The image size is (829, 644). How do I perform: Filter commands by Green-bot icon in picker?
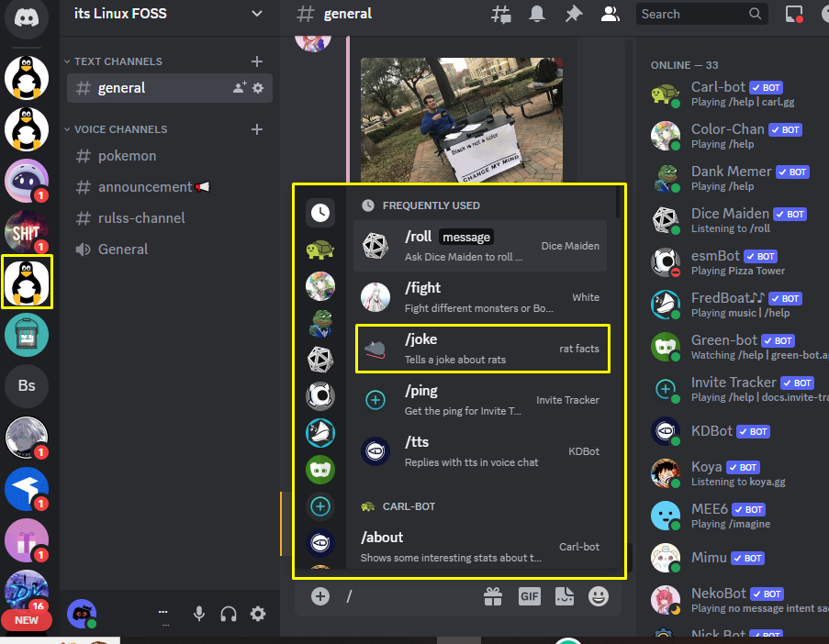320,470
